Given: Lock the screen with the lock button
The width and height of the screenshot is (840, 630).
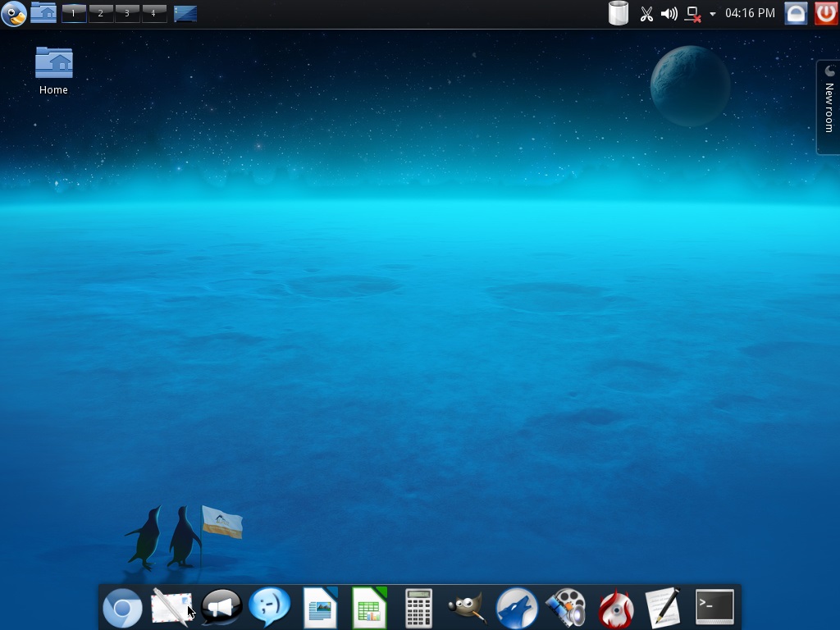Looking at the screenshot, I should point(796,13).
